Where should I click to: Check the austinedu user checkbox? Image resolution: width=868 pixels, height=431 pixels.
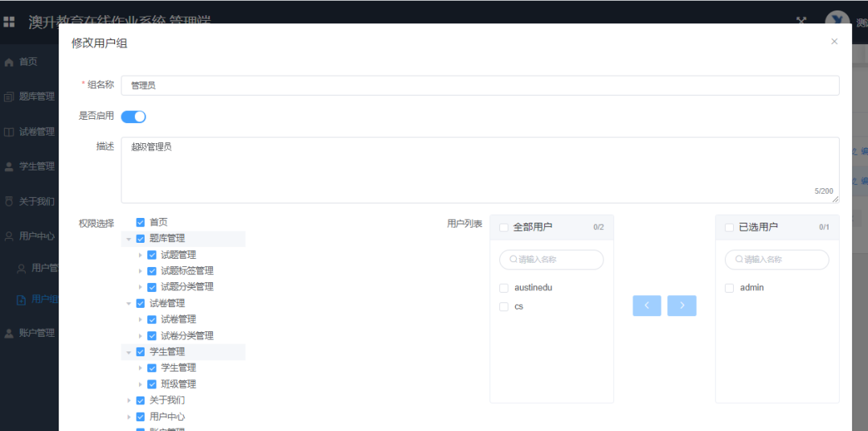click(504, 288)
